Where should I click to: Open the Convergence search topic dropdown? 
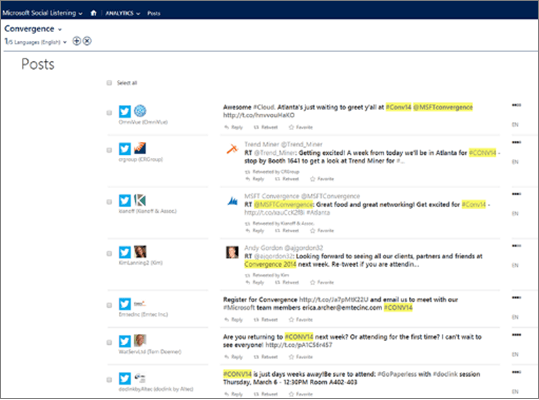pos(33,29)
